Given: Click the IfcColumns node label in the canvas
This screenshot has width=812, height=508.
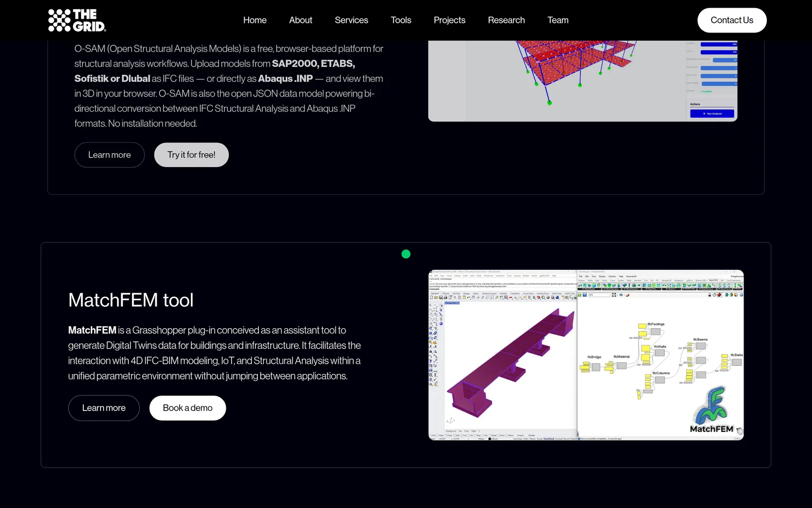Looking at the screenshot, I should pos(661,373).
